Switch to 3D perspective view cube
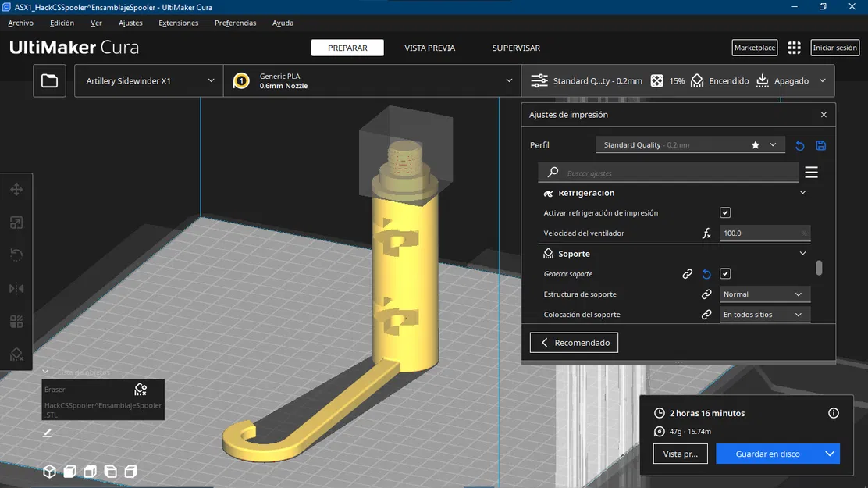The height and width of the screenshot is (488, 868). [49, 472]
